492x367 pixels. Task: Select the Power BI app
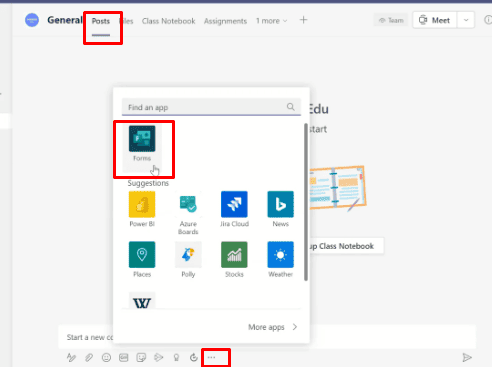(142, 209)
